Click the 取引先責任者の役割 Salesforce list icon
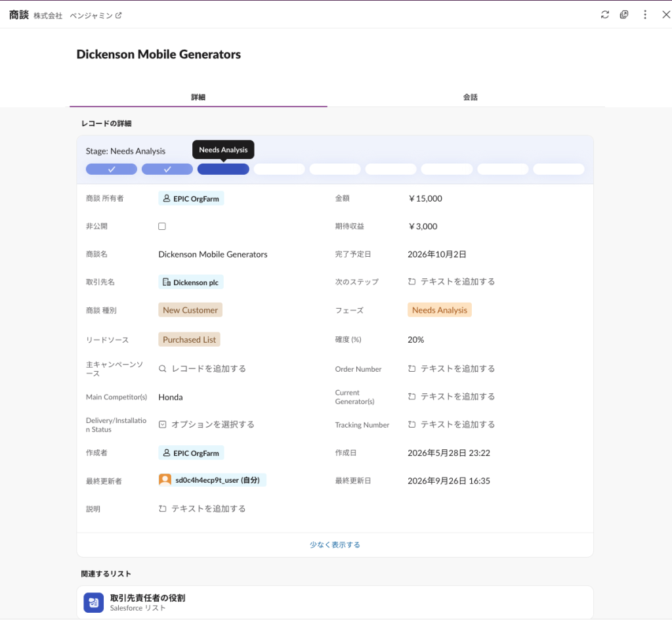Screen dimensions: 672x620 pos(93,602)
